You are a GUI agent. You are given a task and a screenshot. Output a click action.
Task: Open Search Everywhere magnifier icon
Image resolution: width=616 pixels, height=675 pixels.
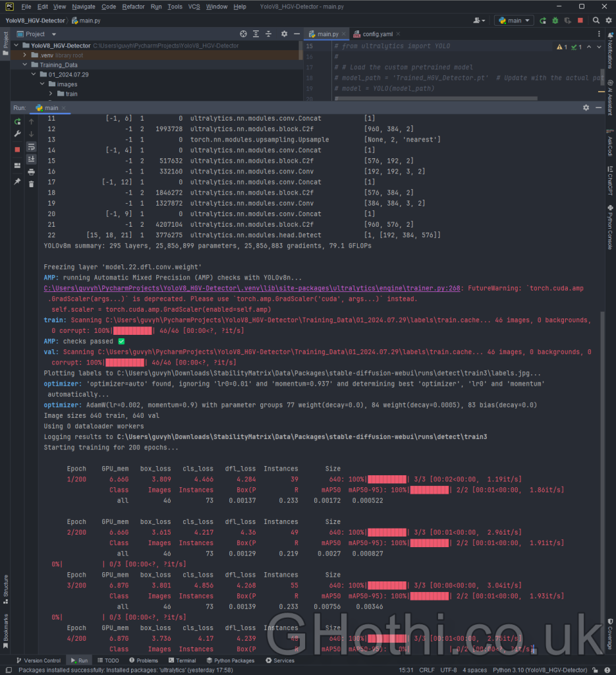coord(595,20)
